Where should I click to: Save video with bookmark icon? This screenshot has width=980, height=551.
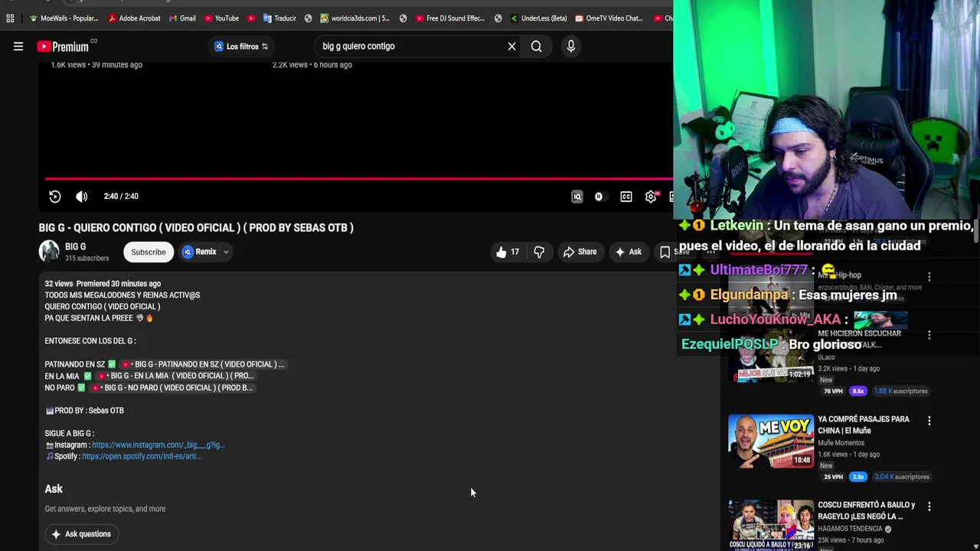(x=665, y=252)
